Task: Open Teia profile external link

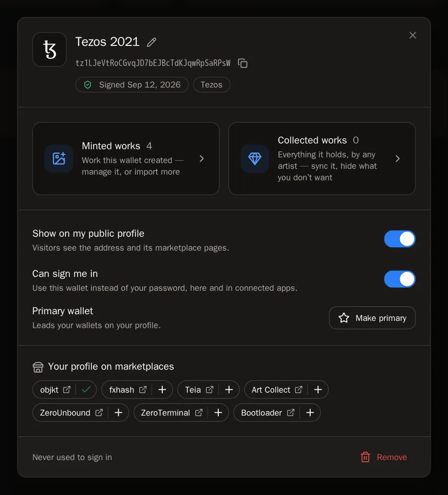Action: click(x=210, y=390)
